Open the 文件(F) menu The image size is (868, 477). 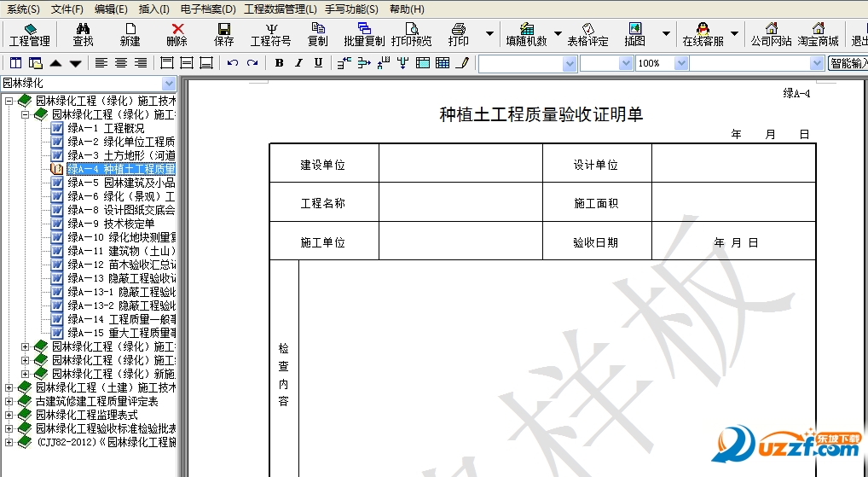[67, 9]
